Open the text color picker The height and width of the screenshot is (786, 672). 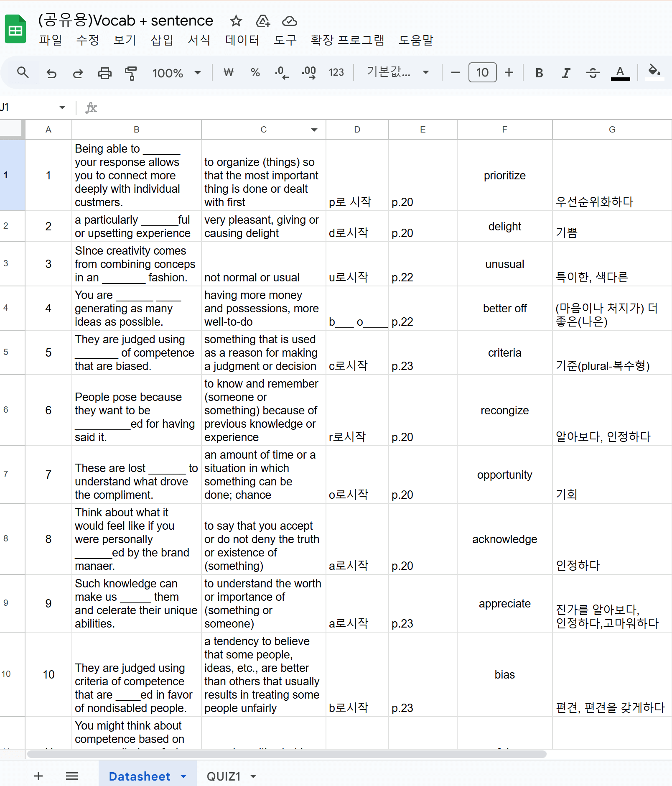click(x=620, y=73)
